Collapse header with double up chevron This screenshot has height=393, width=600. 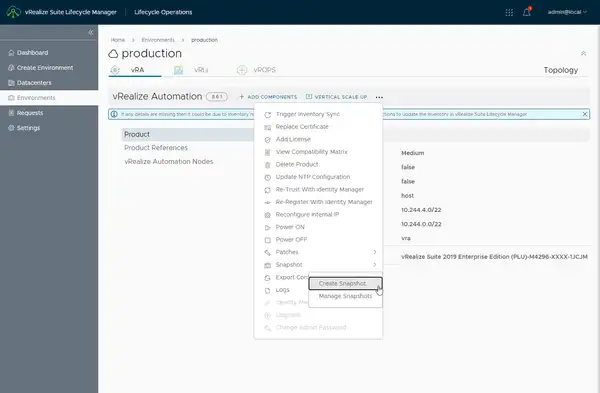(x=583, y=53)
